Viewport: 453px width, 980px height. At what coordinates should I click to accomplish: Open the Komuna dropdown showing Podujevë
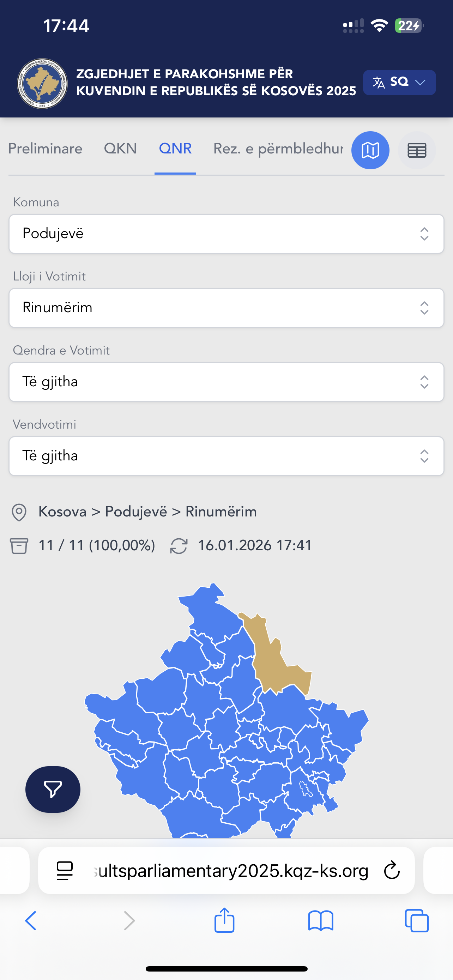pos(226,234)
